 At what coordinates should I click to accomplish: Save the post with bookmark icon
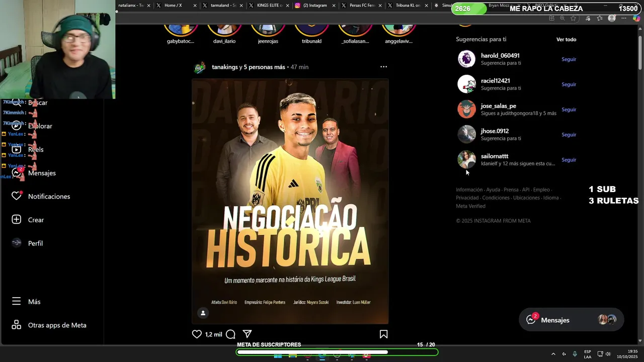click(383, 334)
